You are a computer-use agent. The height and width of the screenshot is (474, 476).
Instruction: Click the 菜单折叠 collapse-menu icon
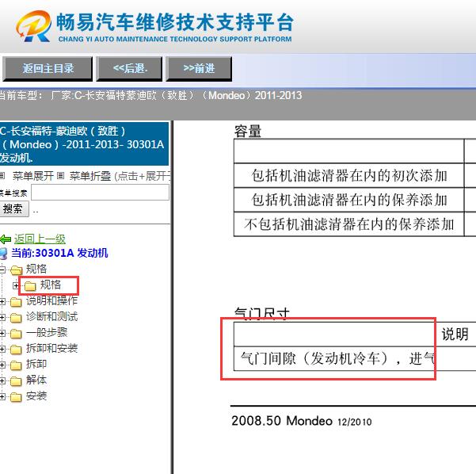click(x=61, y=176)
